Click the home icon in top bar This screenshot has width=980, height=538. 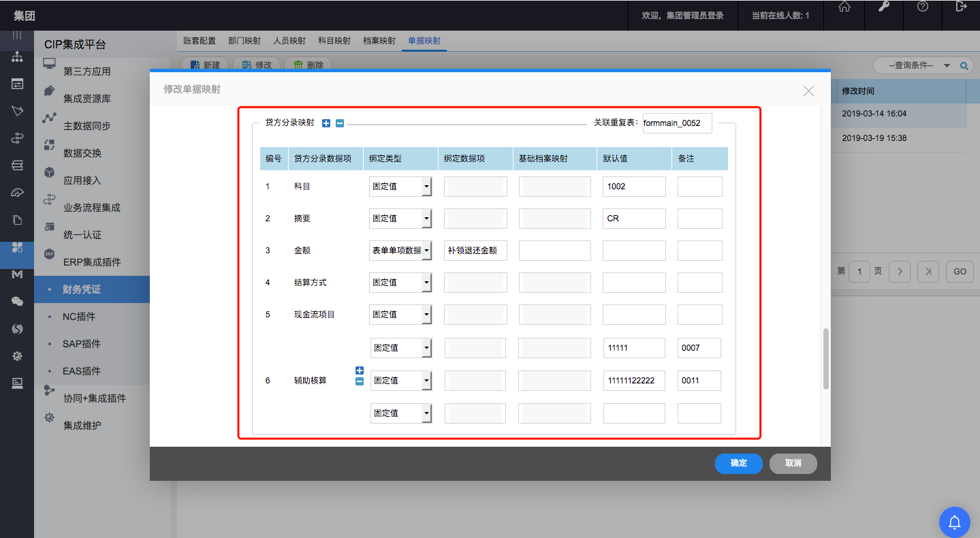point(844,7)
